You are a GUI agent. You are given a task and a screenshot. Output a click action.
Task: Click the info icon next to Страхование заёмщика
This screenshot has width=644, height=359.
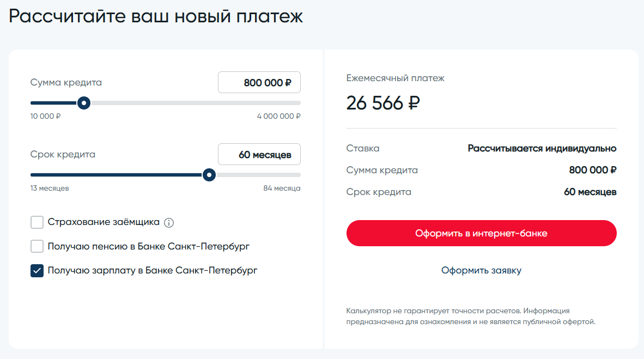click(169, 223)
